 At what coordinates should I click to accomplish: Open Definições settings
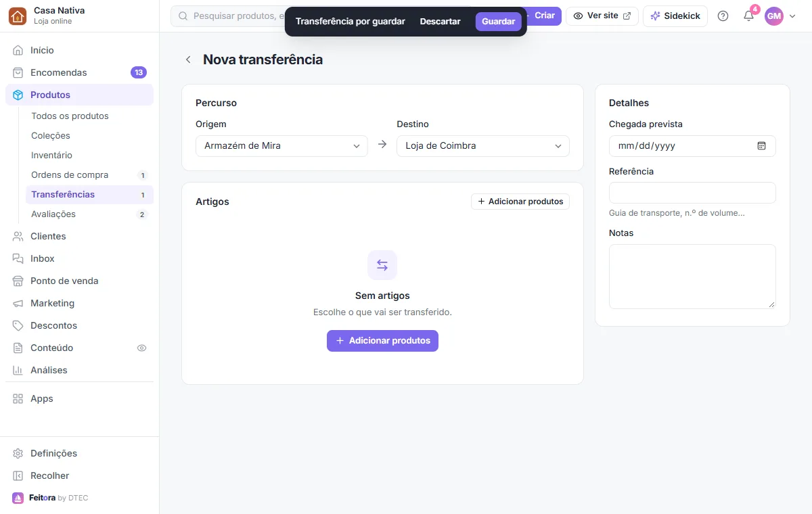[x=79, y=453]
